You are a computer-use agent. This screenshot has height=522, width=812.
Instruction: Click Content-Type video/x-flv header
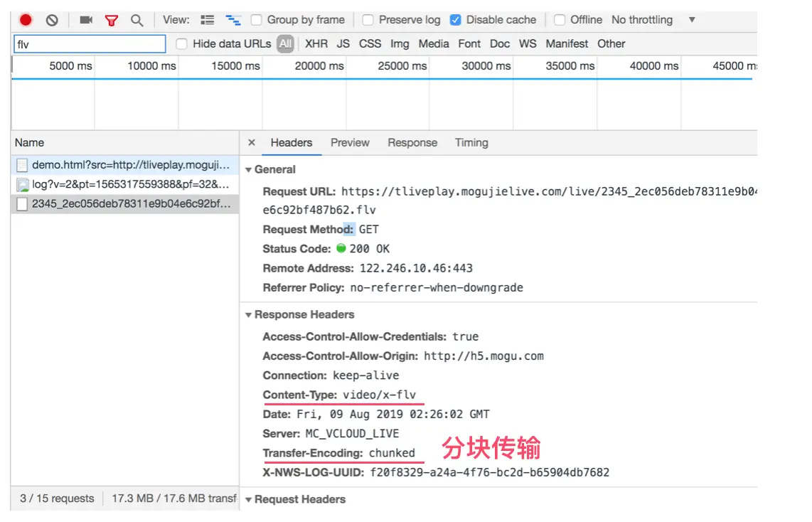point(339,395)
